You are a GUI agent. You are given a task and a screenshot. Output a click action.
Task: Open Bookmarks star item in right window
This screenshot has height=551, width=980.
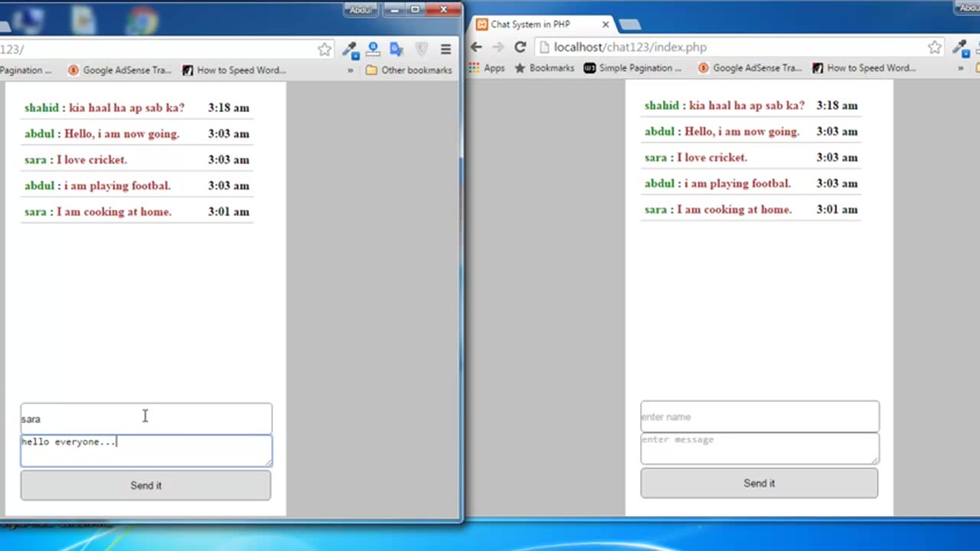pyautogui.click(x=544, y=68)
